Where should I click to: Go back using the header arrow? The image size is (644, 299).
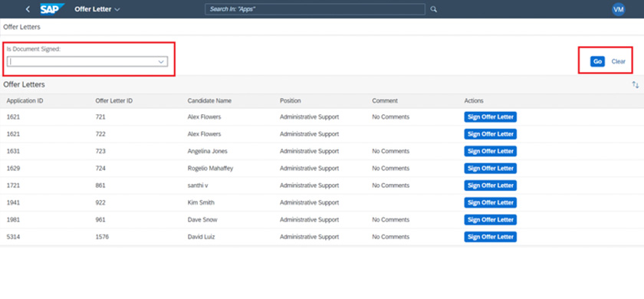[28, 9]
